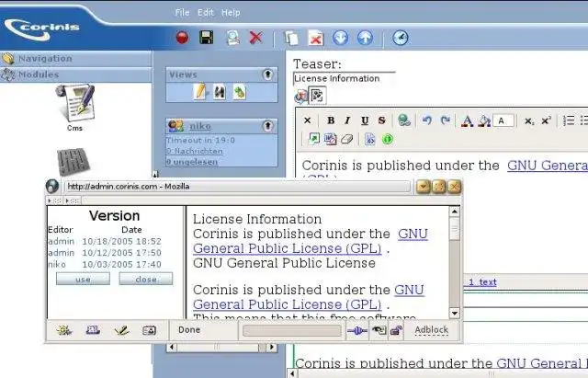Click the popup scrollbar down arrow
The height and width of the screenshot is (378, 588).
[x=455, y=313]
